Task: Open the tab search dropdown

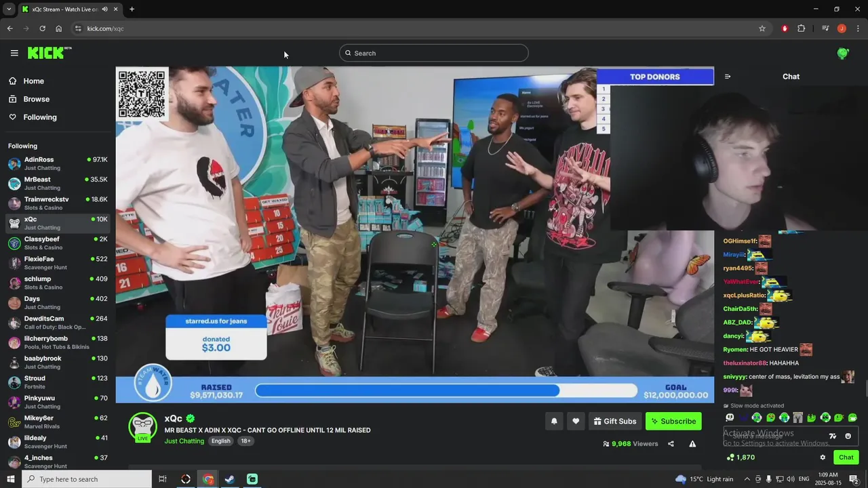Action: [x=9, y=9]
